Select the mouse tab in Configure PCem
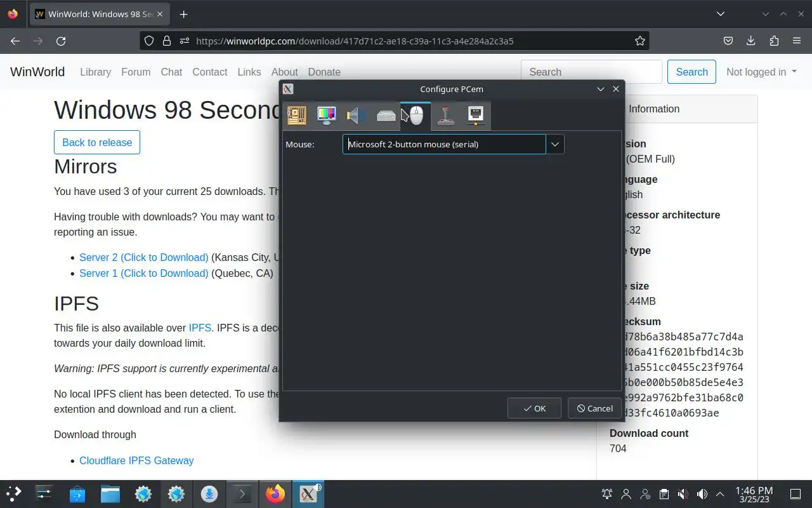The width and height of the screenshot is (812, 508). pos(416,115)
